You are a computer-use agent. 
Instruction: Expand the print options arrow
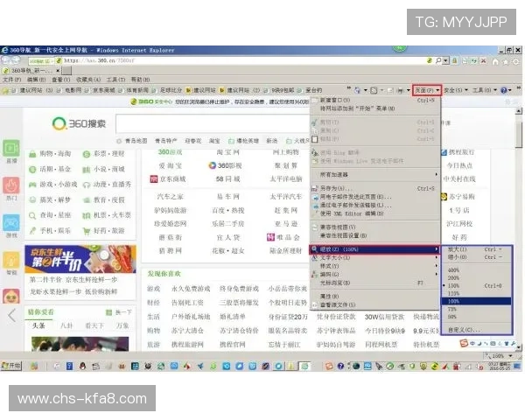[x=408, y=90]
